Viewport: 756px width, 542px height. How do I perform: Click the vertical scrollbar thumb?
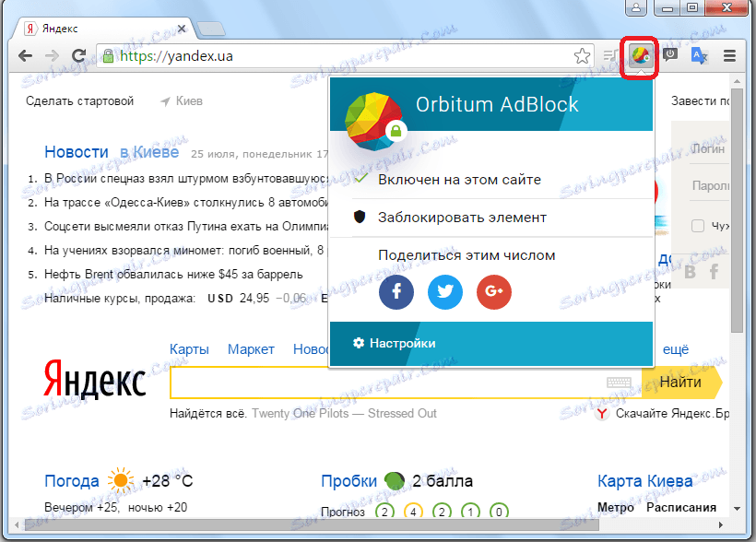[737, 210]
